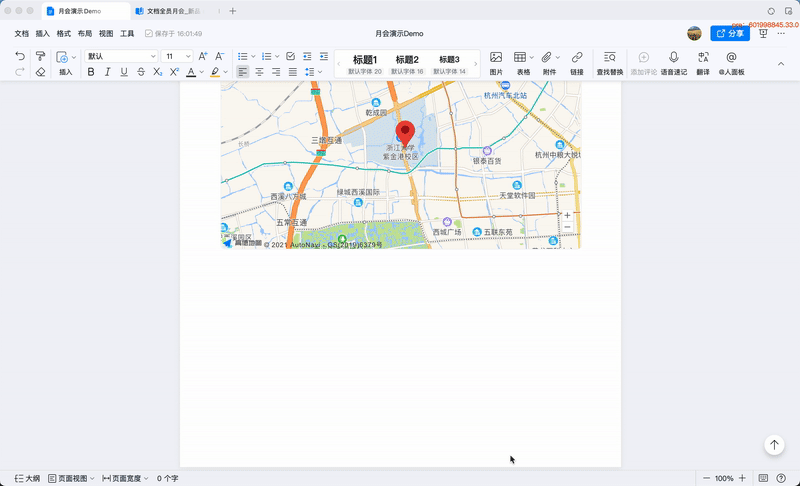Viewport: 800px width, 486px height.
Task: Apply the 标题3 heading style
Action: point(449,64)
